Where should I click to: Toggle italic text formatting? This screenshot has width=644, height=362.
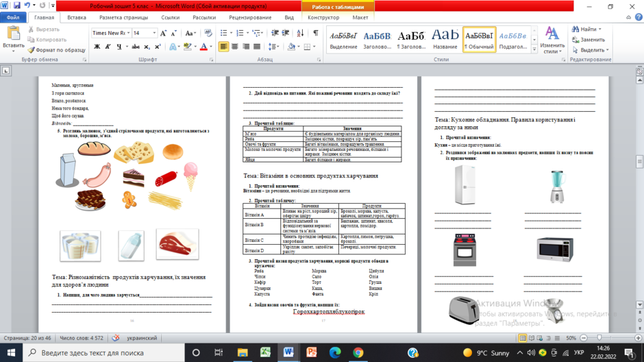[x=108, y=47]
